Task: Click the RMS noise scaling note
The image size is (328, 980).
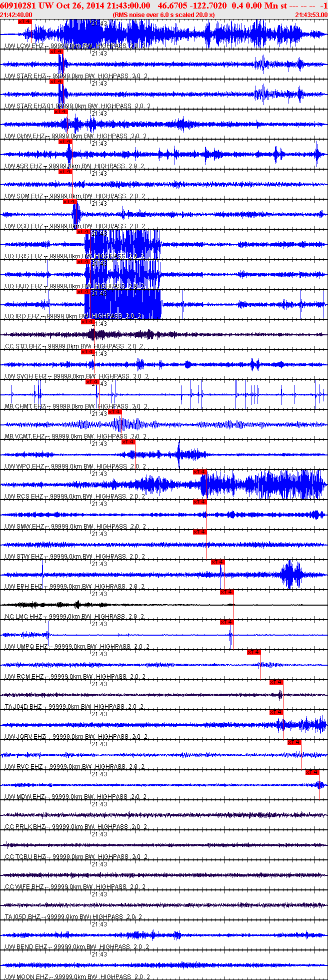Action: tap(164, 15)
